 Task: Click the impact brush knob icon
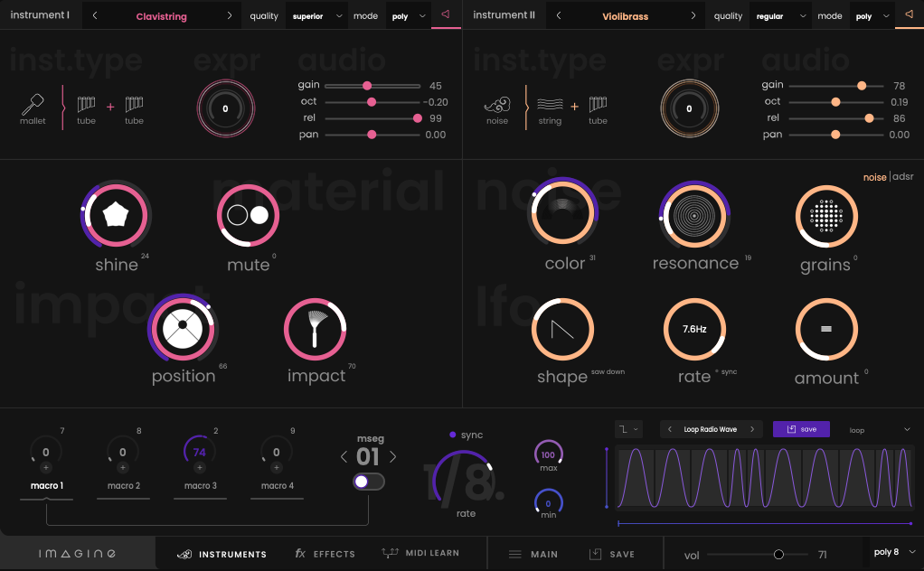pyautogui.click(x=316, y=330)
